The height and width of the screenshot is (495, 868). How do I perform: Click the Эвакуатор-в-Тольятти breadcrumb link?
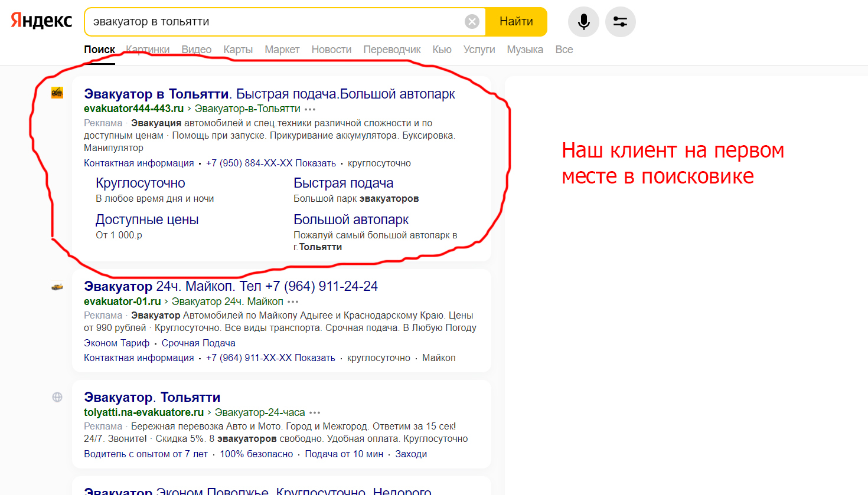tap(247, 109)
